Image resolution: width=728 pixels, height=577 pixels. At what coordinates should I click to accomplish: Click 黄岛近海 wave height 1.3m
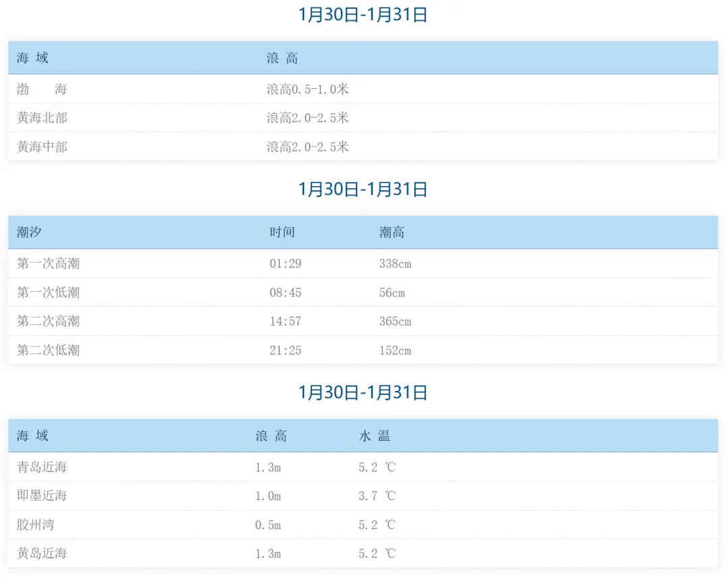(x=268, y=553)
